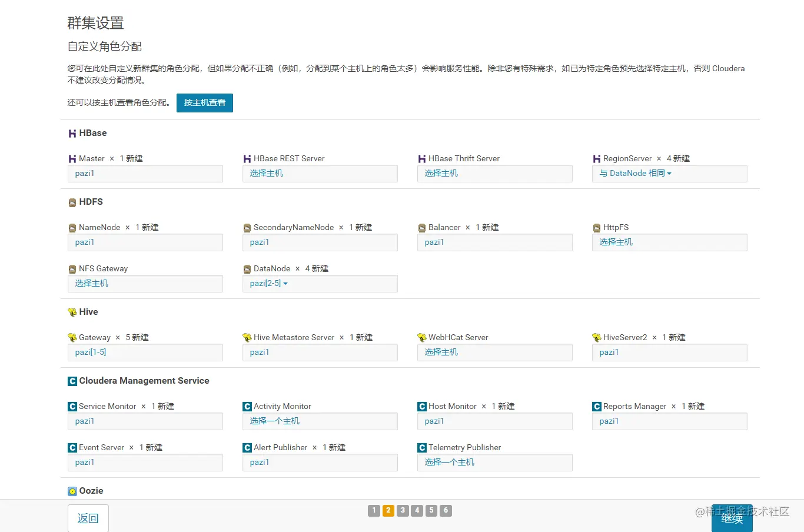Click the HBase Master pazi1 host field
The image size is (804, 532).
(x=145, y=174)
